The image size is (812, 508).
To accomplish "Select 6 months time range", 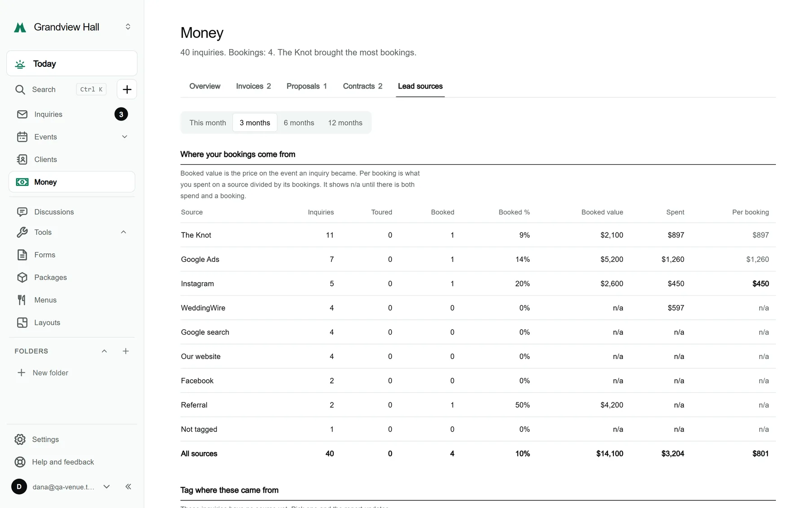I will (x=299, y=123).
